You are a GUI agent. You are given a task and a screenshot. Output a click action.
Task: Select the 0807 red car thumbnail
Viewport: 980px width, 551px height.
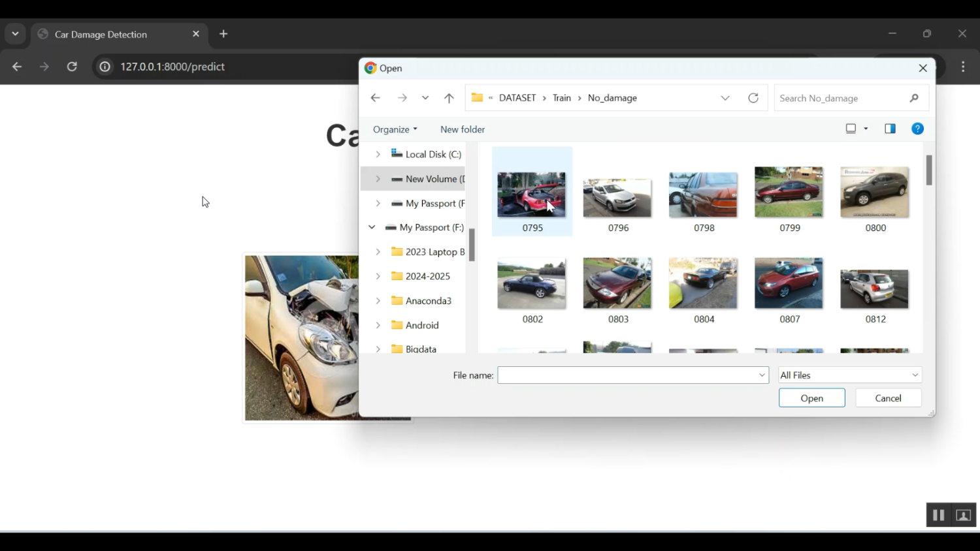click(x=789, y=283)
